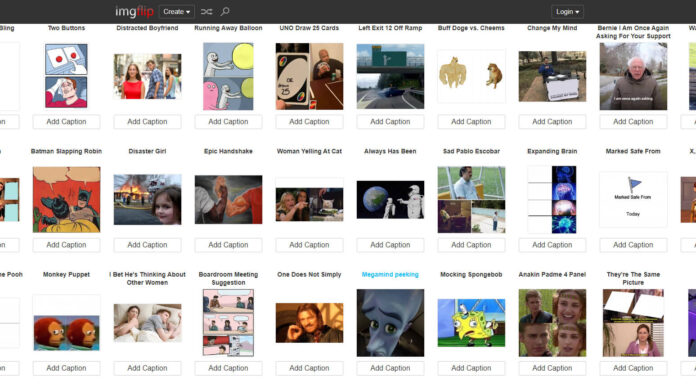Open the Anakin Padme 4 Panel image
696x385 pixels.
552,323
